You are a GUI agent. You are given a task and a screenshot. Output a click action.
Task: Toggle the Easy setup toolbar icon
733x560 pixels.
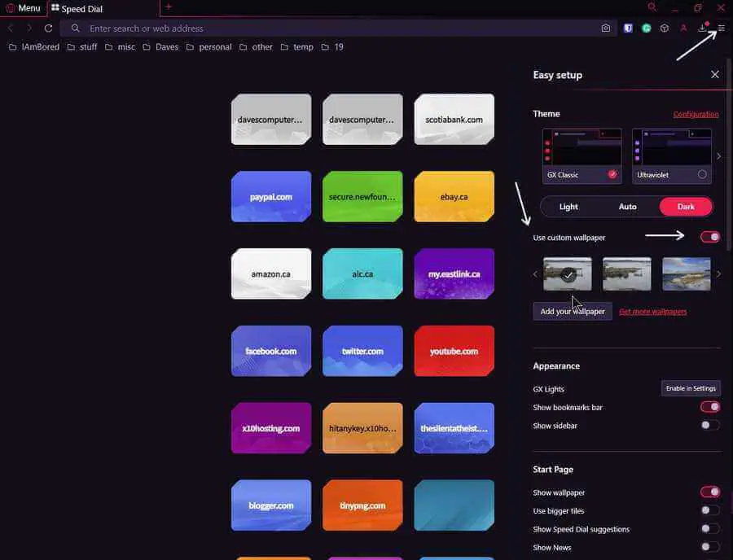click(x=722, y=28)
